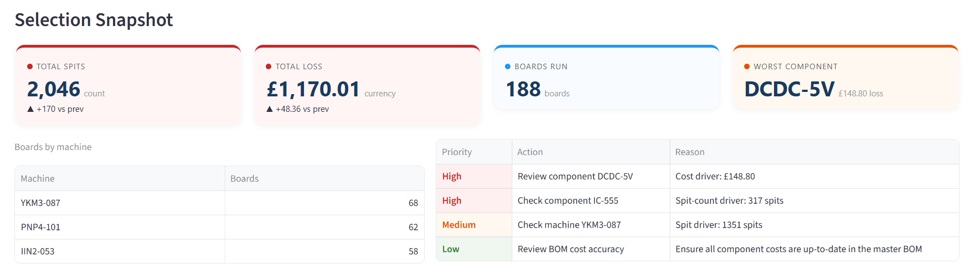Select the PNP4-101 machine cell
The height and width of the screenshot is (278, 980).
[120, 227]
